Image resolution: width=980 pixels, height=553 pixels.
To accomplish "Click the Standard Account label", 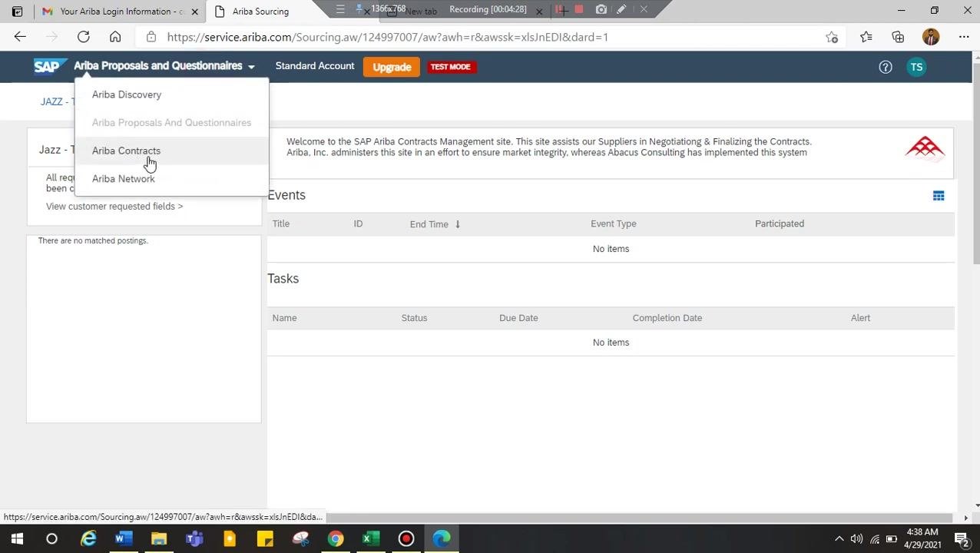I will point(315,66).
